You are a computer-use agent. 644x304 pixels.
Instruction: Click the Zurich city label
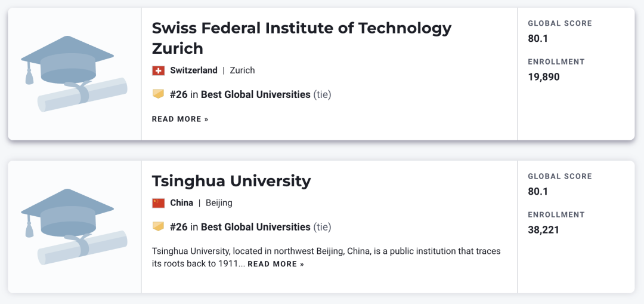pos(242,70)
